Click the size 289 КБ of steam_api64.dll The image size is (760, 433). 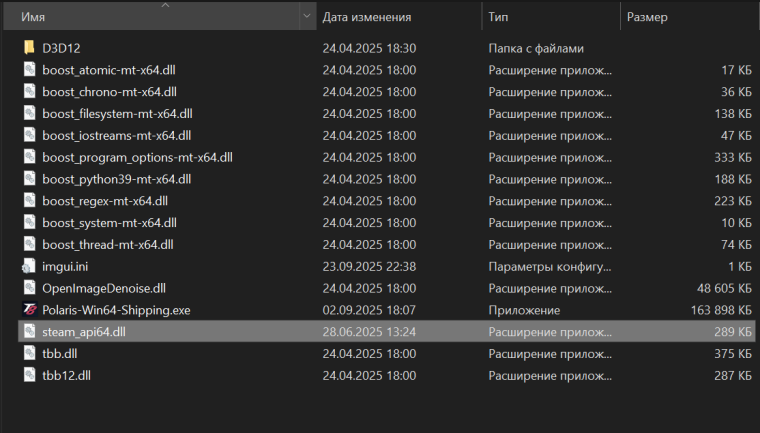point(733,332)
